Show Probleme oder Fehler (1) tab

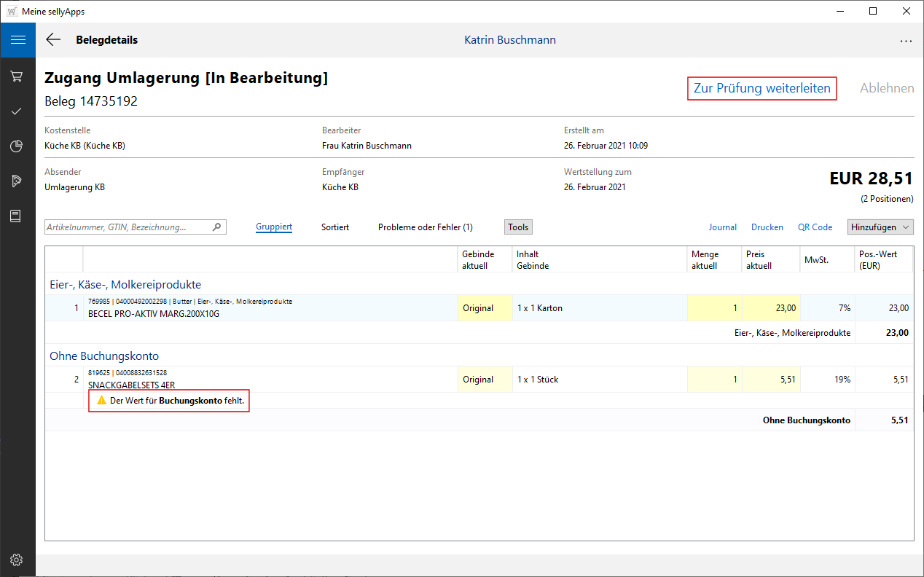[x=425, y=227]
